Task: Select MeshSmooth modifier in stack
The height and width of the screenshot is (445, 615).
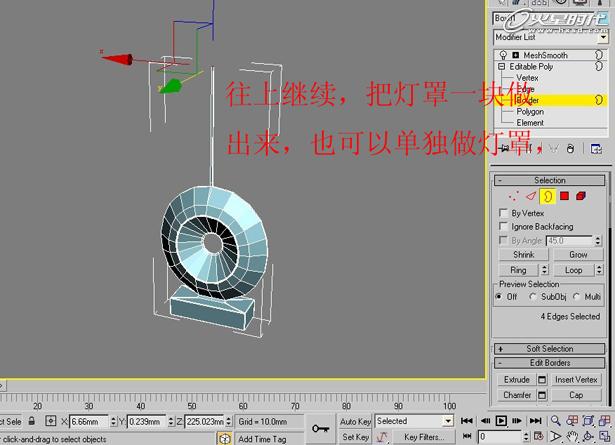Action: (x=545, y=55)
